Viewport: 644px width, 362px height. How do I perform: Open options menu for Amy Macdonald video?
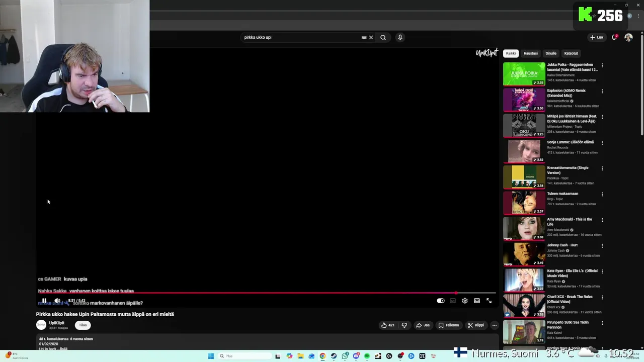(602, 220)
